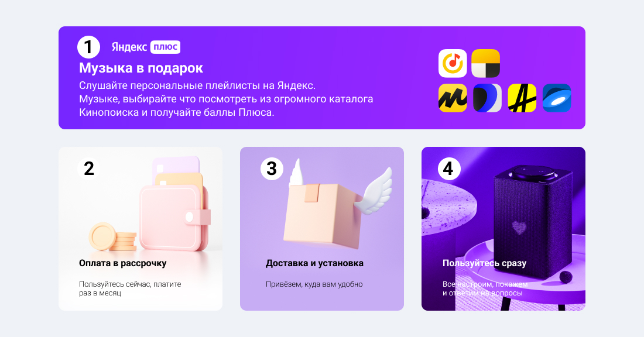
Task: Open the Оплата в рассрочку title
Action: [123, 263]
